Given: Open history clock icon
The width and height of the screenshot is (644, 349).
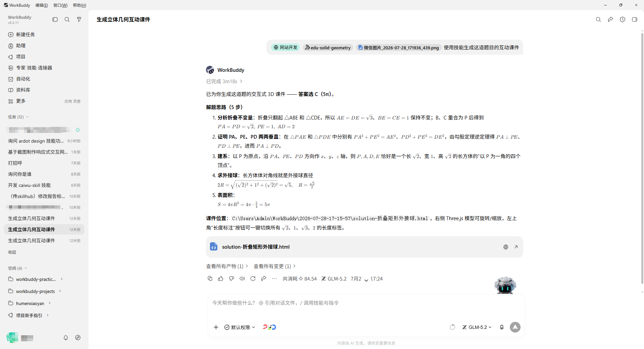Looking at the screenshot, I should click(x=623, y=19).
